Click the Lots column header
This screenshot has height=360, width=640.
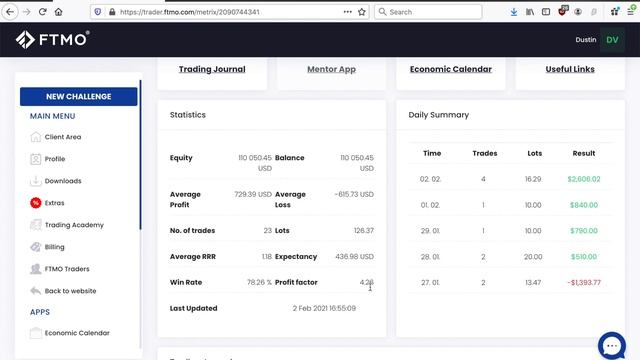coord(534,153)
